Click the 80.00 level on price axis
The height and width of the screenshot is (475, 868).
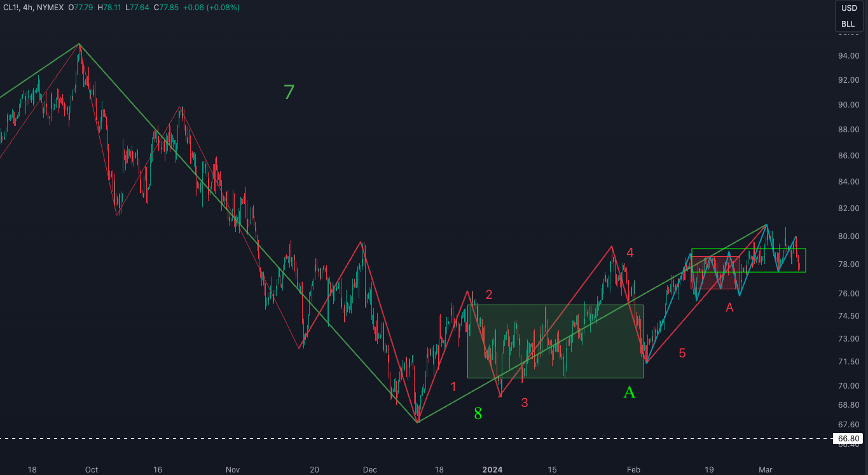(x=848, y=237)
